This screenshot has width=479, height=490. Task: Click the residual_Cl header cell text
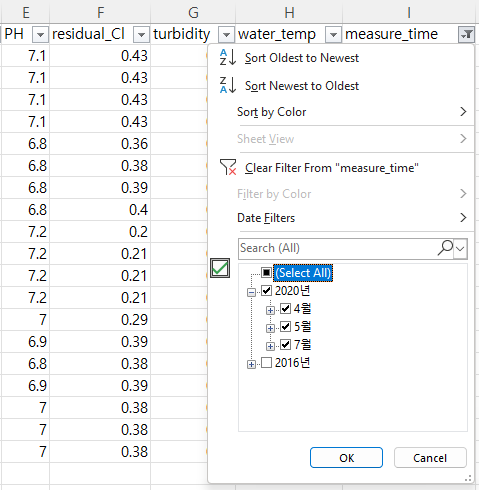click(x=88, y=34)
